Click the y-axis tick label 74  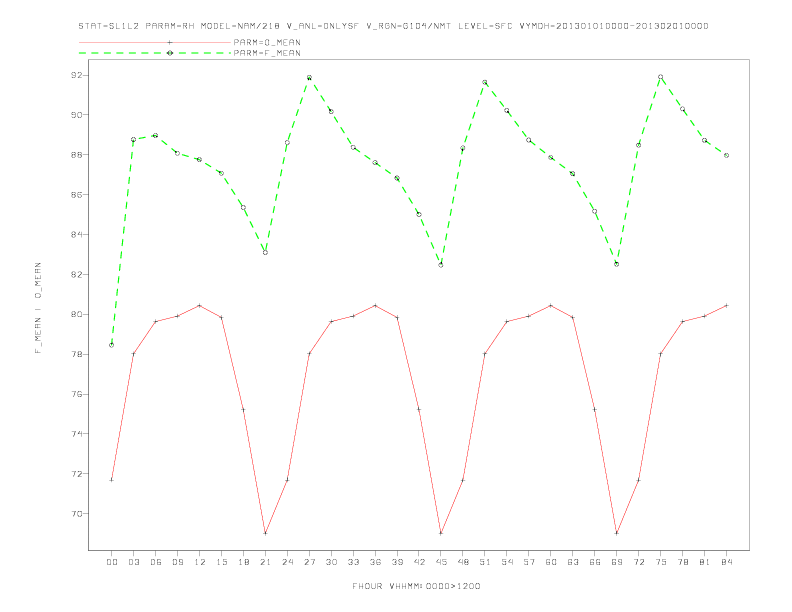pos(76,434)
